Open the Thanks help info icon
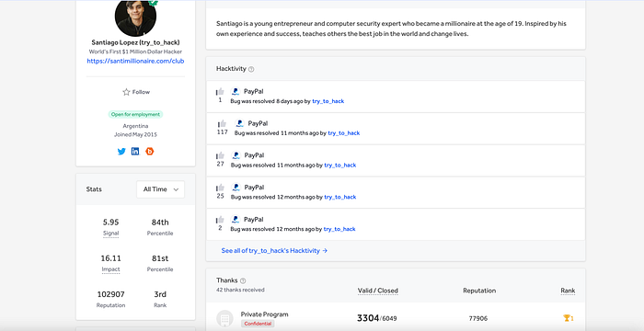This screenshot has width=644, height=331. pyautogui.click(x=243, y=281)
